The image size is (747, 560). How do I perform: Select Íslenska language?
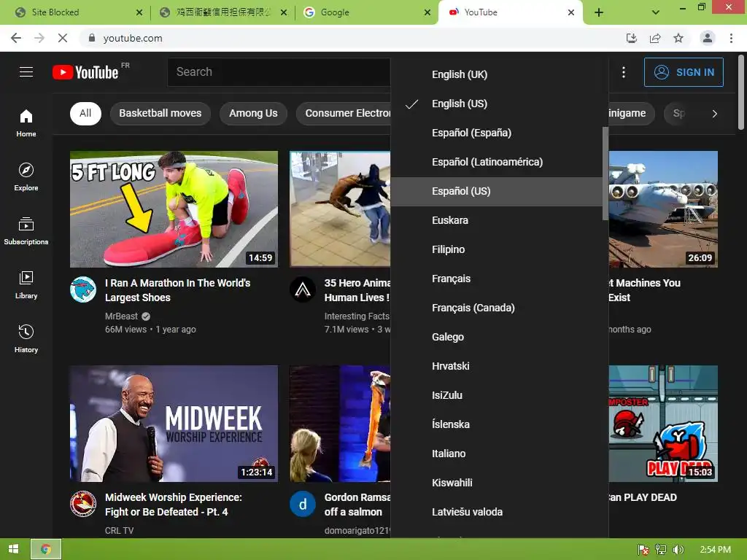pyautogui.click(x=496, y=424)
